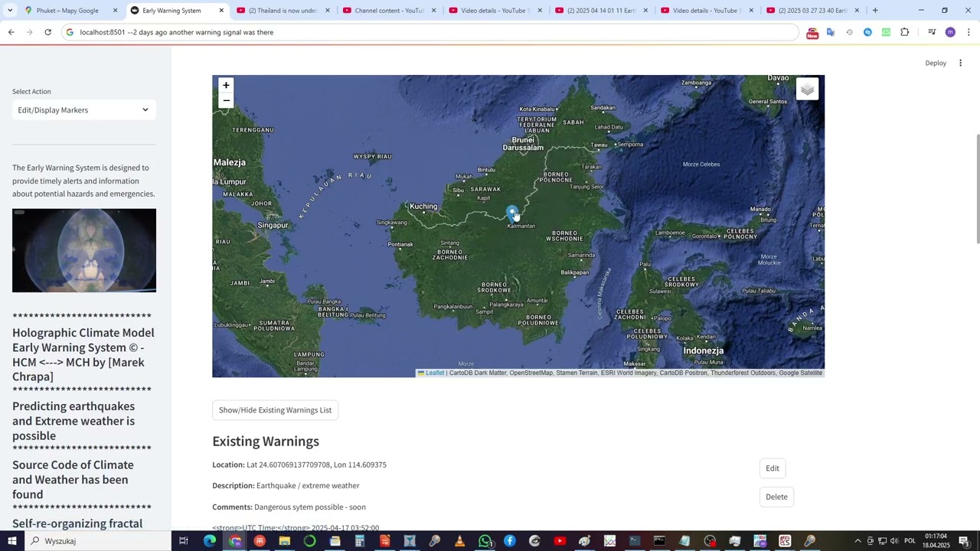Show hidden system tray icons
Image resolution: width=980 pixels, height=551 pixels.
(x=857, y=541)
